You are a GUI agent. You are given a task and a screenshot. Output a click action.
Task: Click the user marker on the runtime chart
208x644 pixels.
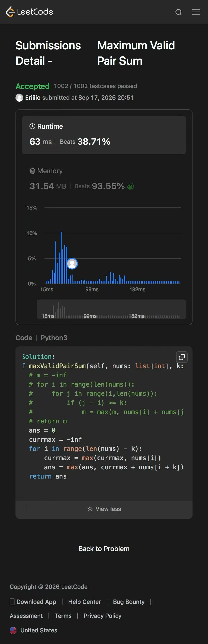coord(72,263)
